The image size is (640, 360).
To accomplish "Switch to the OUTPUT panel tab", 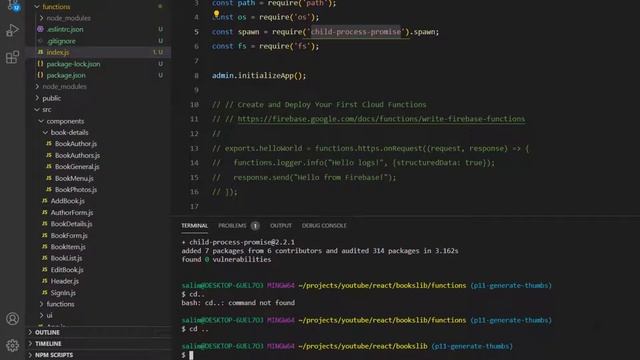I will pyautogui.click(x=281, y=226).
